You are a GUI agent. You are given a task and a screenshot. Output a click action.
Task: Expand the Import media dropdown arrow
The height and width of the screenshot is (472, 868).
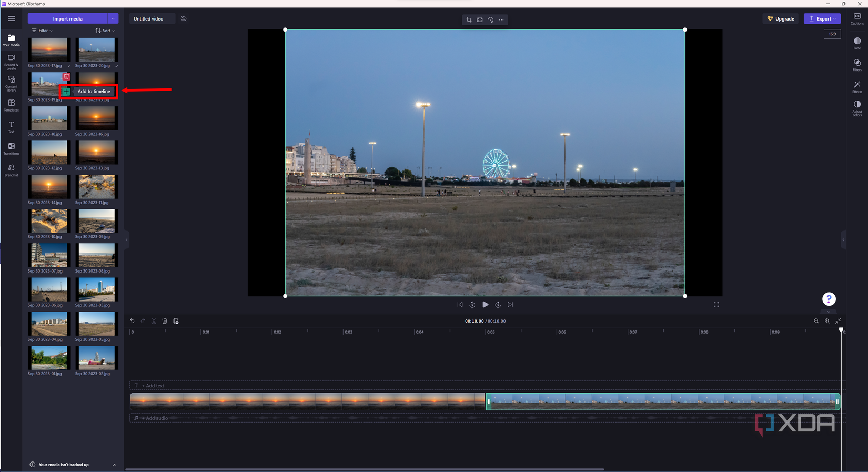[113, 18]
